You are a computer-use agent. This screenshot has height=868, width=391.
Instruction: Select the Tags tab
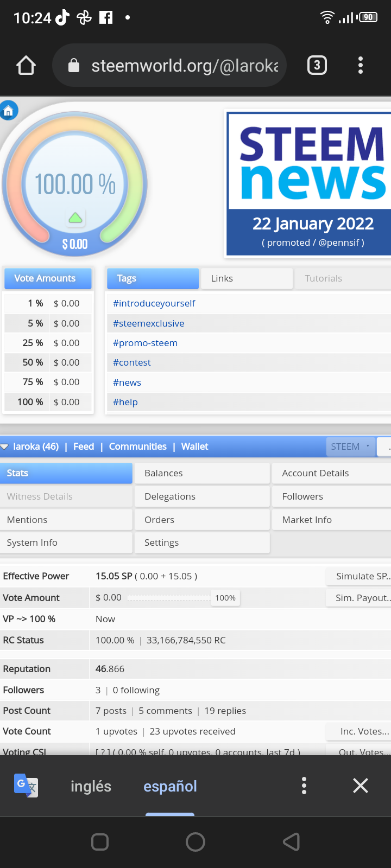coord(153,278)
